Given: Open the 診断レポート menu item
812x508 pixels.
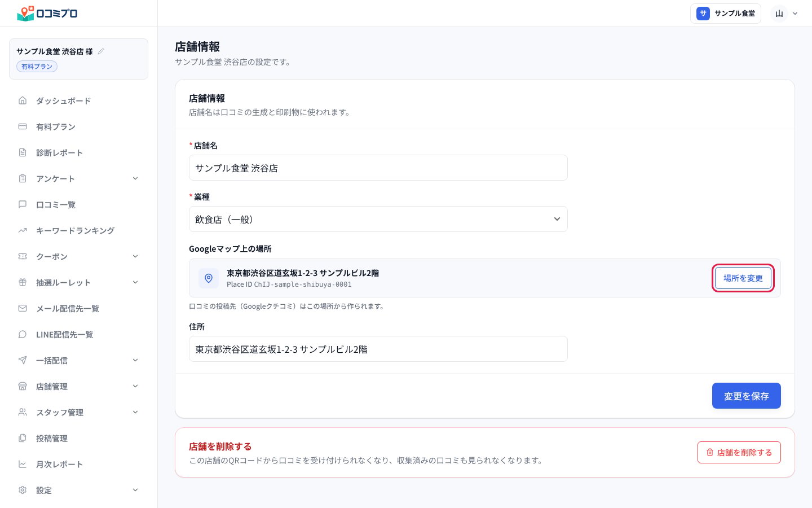Looking at the screenshot, I should pos(79,152).
